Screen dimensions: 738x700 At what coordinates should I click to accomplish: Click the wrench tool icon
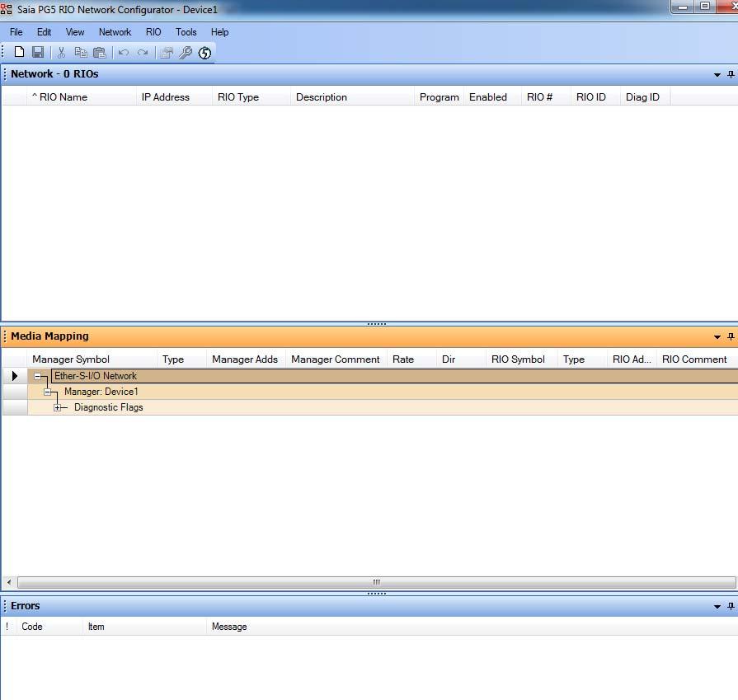[186, 52]
